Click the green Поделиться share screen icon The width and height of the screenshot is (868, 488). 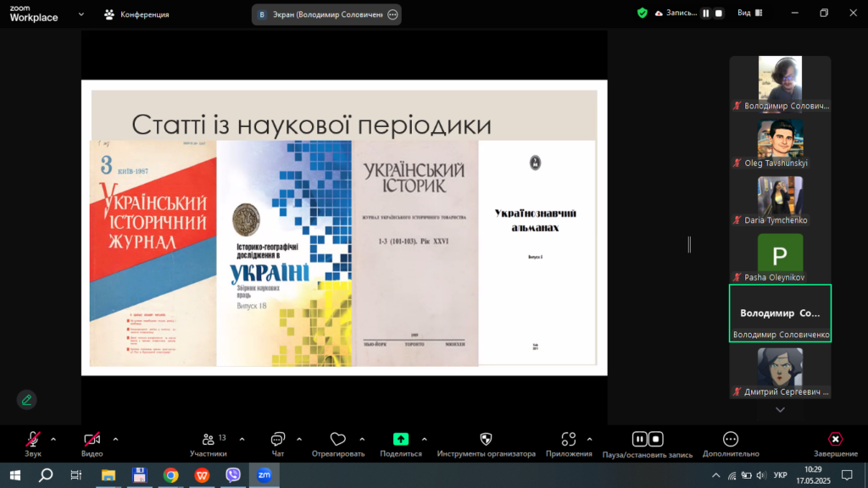[x=401, y=439]
